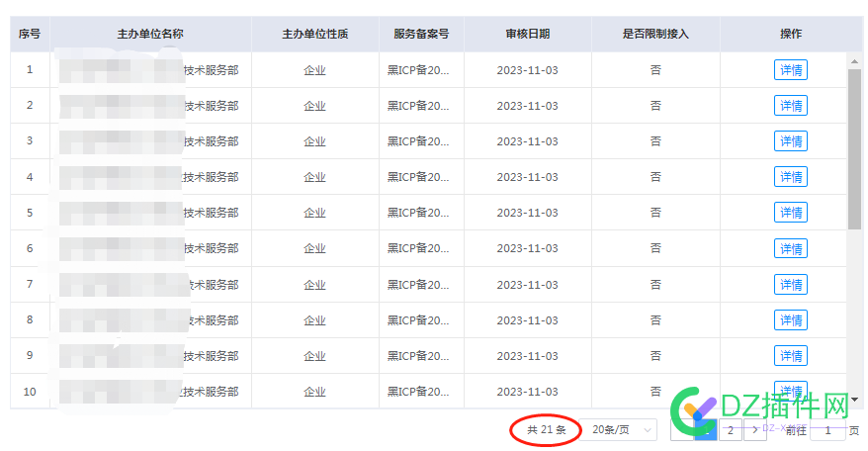Select the 否 cell in row 1
The width and height of the screenshot is (868, 451).
pos(655,70)
